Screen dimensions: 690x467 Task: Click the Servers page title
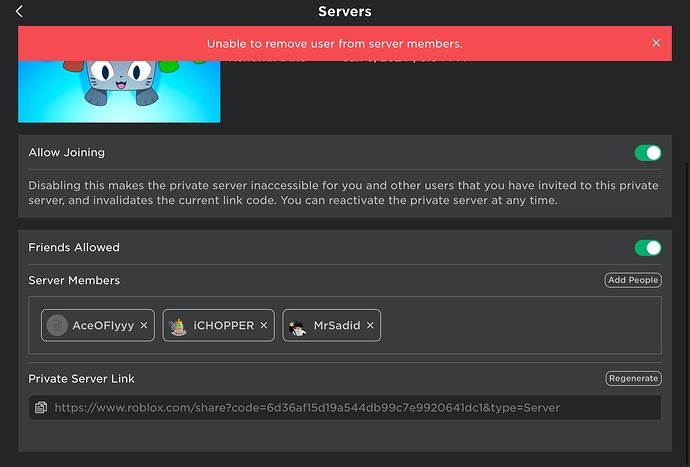point(345,11)
